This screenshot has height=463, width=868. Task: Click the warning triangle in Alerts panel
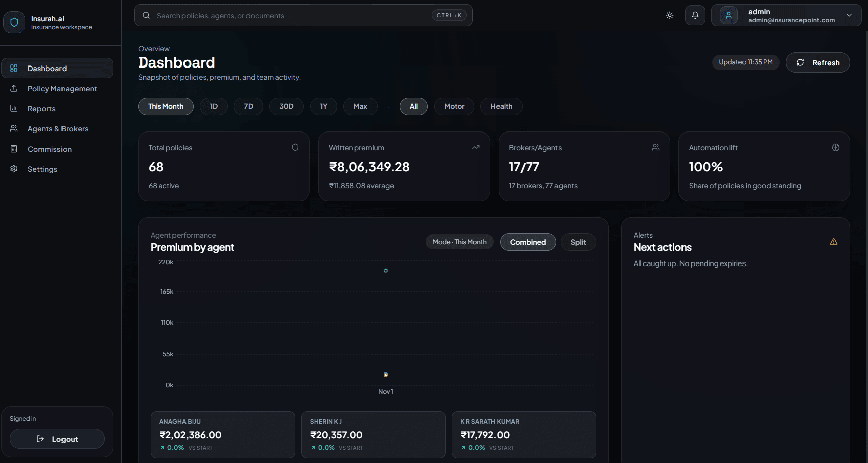point(833,242)
